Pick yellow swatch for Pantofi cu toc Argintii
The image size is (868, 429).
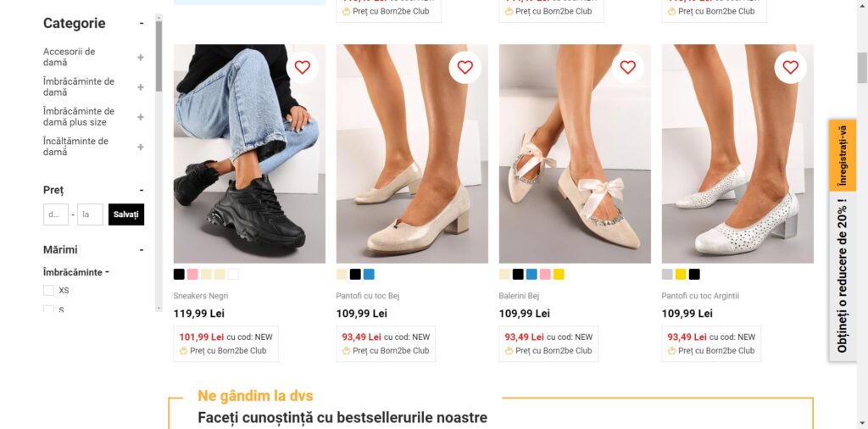pyautogui.click(x=681, y=275)
